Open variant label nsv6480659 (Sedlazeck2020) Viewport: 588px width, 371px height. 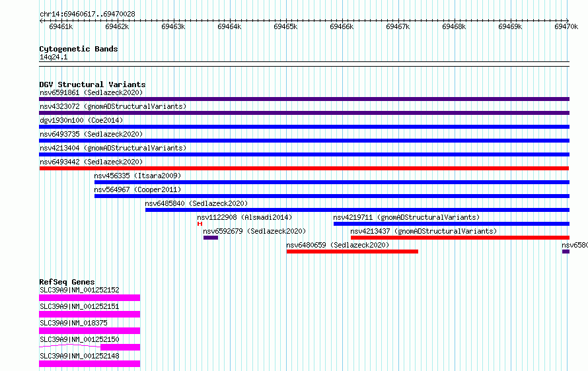coord(338,245)
